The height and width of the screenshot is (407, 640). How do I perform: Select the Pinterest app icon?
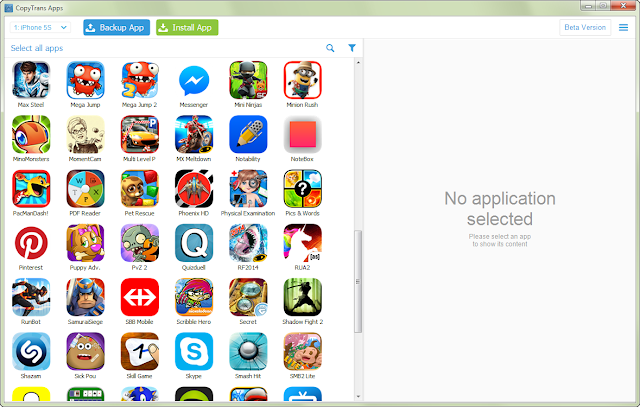[31, 243]
